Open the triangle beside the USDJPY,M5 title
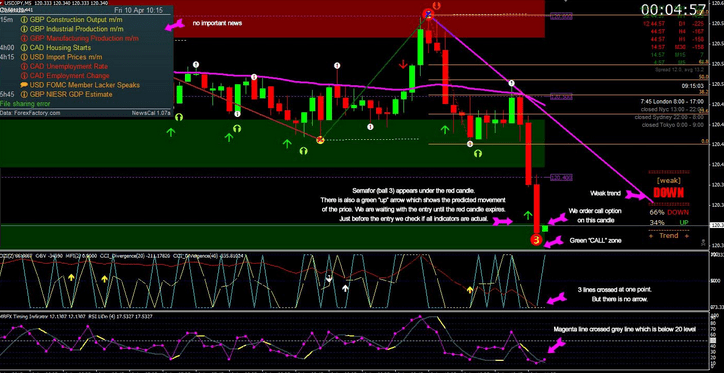The image size is (724, 373). (2, 2)
